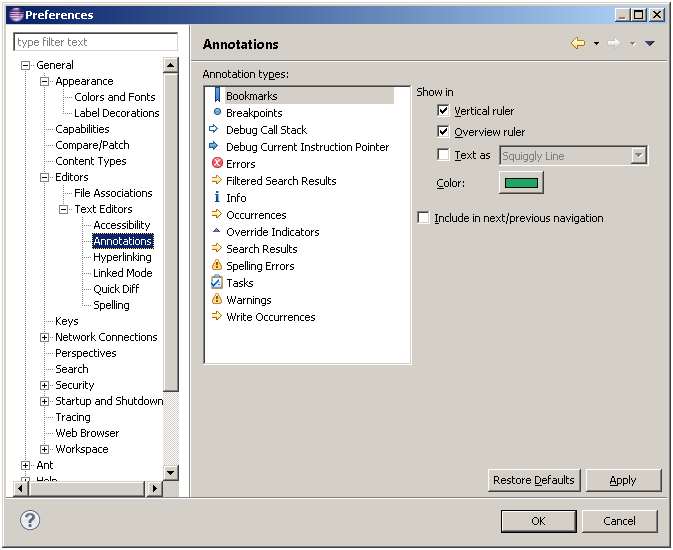Expand the Security tree node
The width and height of the screenshot is (673, 550).
(44, 385)
